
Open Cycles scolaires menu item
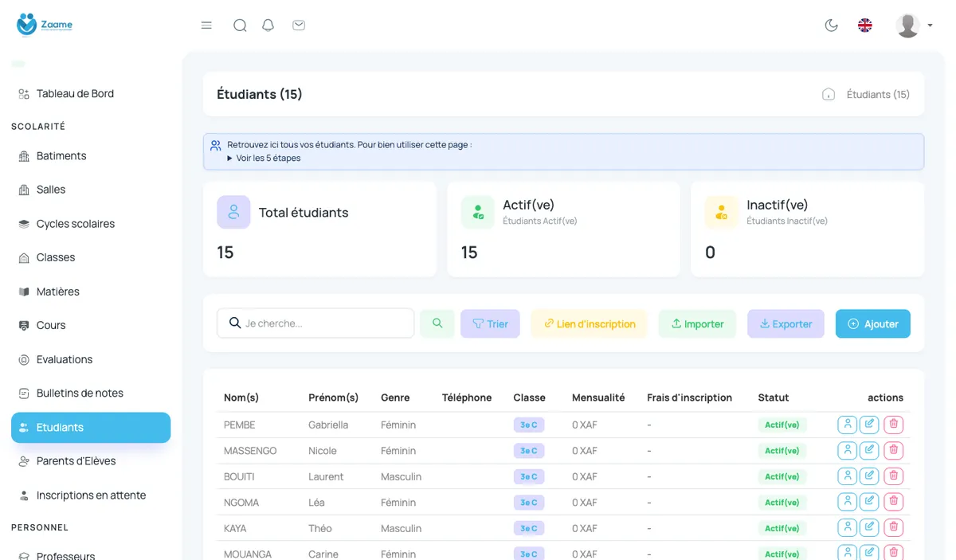coord(91,224)
